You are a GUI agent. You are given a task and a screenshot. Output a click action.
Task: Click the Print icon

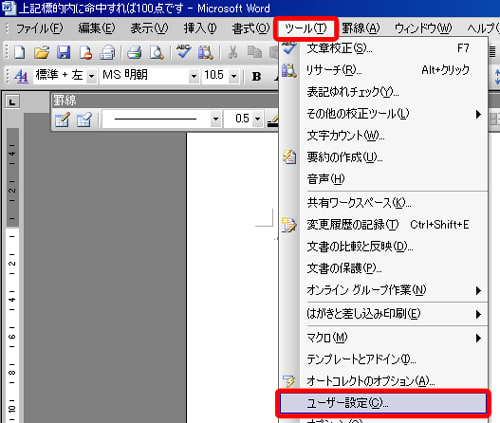click(x=134, y=53)
